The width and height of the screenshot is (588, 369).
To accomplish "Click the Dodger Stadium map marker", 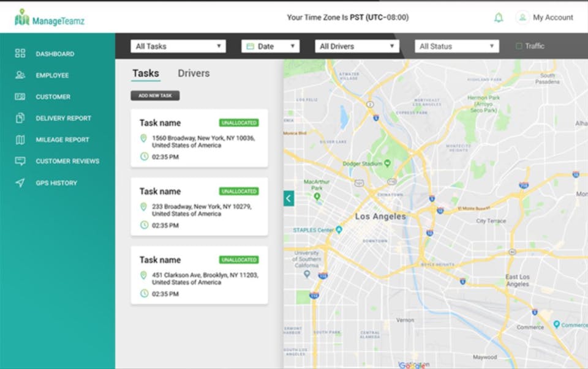I will click(387, 163).
